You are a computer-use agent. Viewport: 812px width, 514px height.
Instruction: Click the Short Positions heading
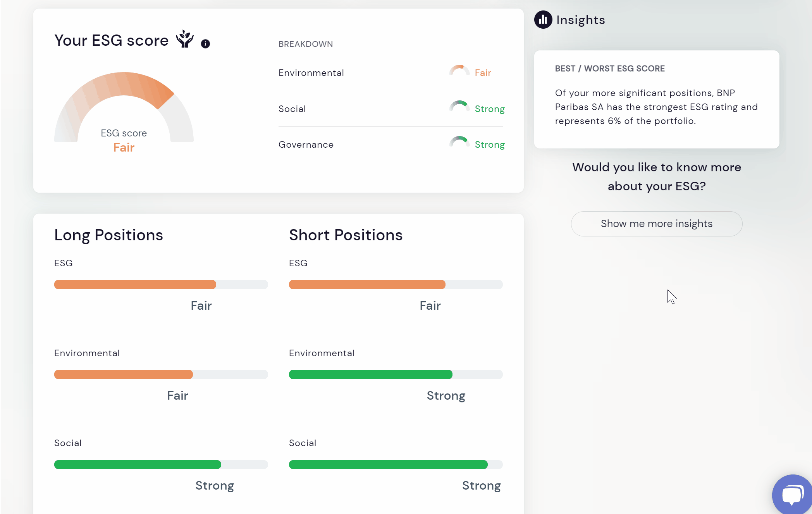(x=346, y=235)
